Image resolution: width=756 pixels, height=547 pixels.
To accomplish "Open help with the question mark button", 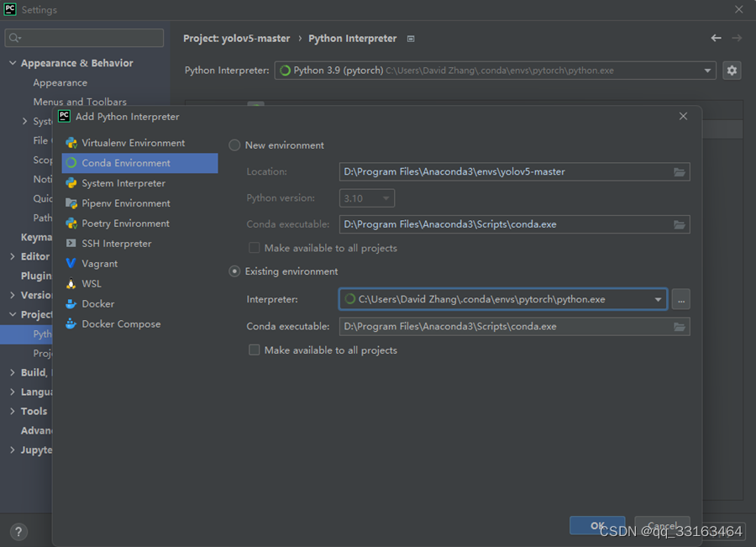I will click(x=18, y=532).
